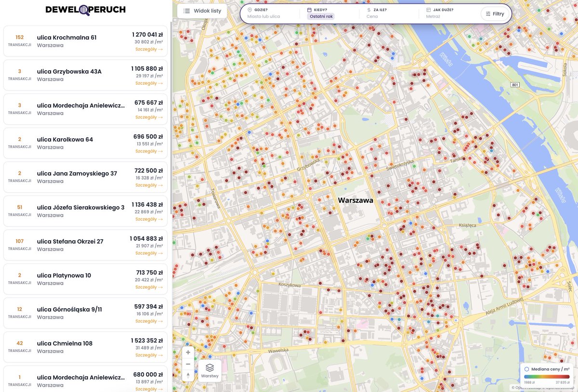
Task: Click the 675 667 zł price
Action: point(149,103)
